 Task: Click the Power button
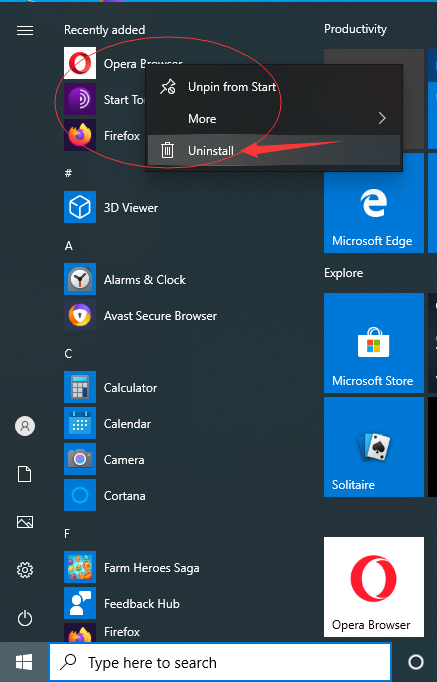25,618
